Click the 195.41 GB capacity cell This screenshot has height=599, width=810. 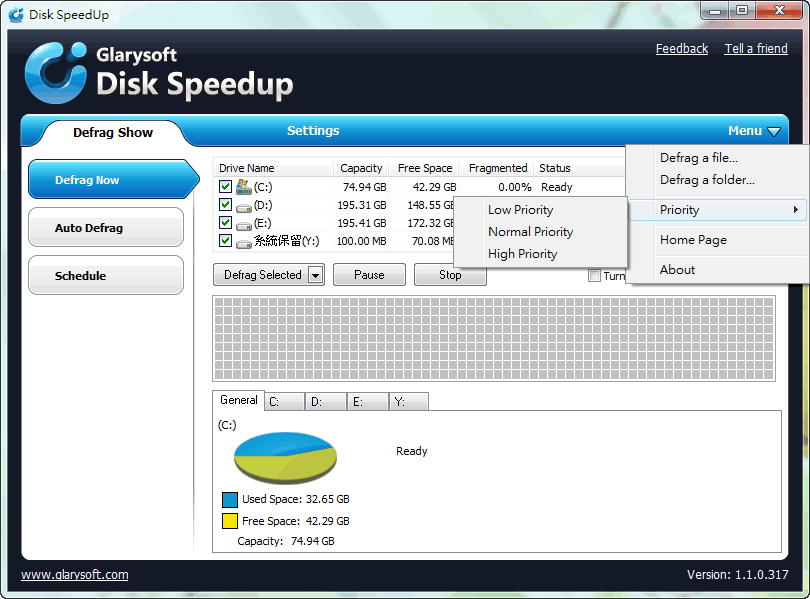(x=362, y=223)
